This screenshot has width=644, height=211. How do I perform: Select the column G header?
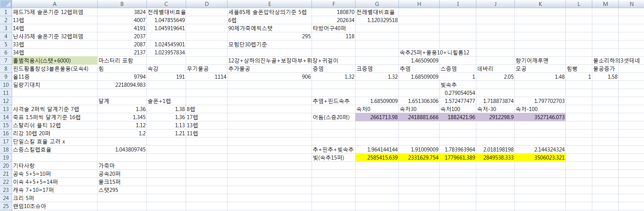click(x=377, y=4)
